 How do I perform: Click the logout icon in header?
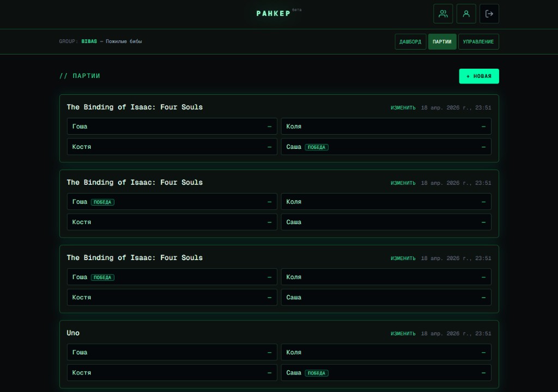(x=489, y=14)
